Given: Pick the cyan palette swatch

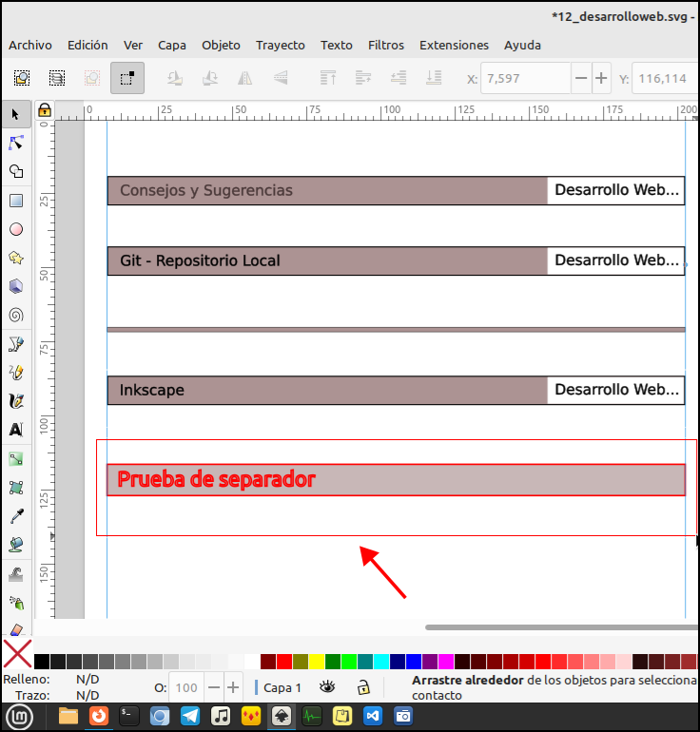Looking at the screenshot, I should (381, 662).
